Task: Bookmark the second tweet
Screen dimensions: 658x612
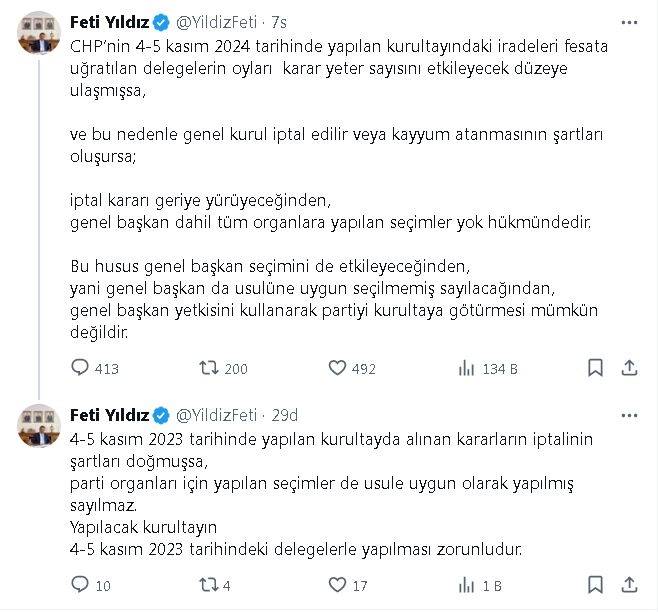Action: 594,584
